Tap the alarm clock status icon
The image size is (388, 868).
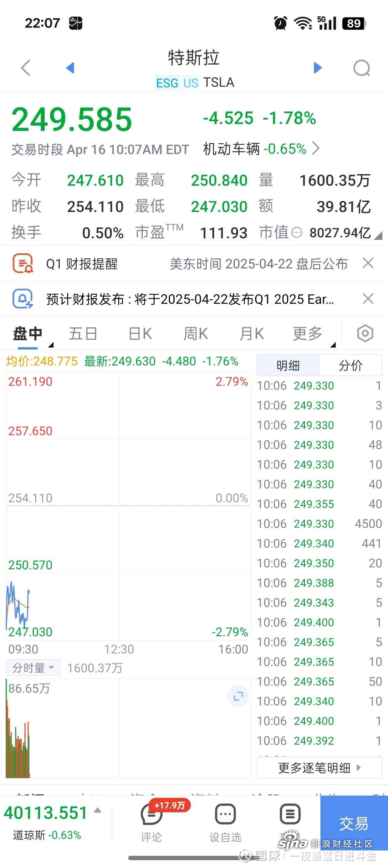coord(281,23)
